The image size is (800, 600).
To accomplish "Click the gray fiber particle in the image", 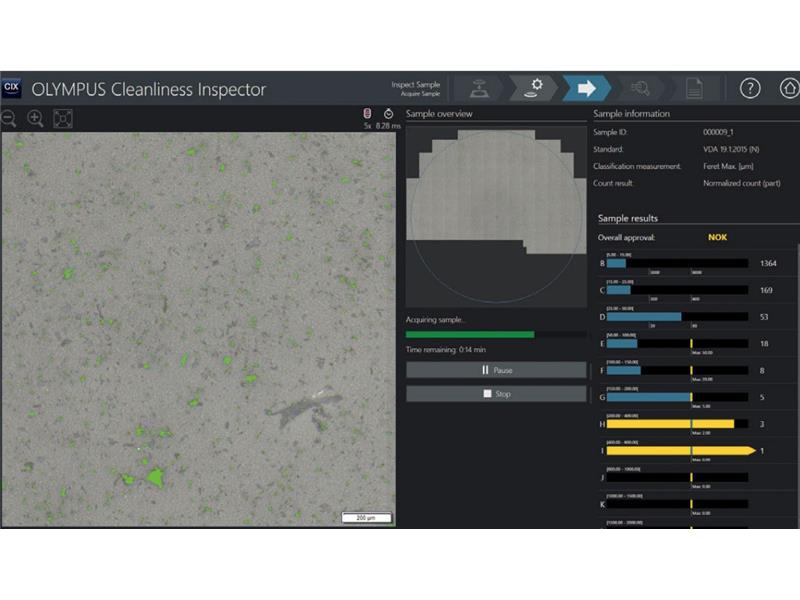I will pos(304,407).
